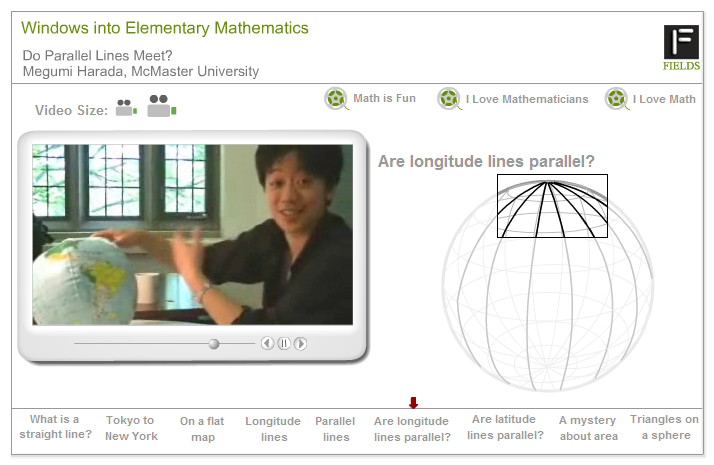Image resolution: width=714 pixels, height=465 pixels.
Task: Click the Fields Institute logo
Action: (x=681, y=48)
